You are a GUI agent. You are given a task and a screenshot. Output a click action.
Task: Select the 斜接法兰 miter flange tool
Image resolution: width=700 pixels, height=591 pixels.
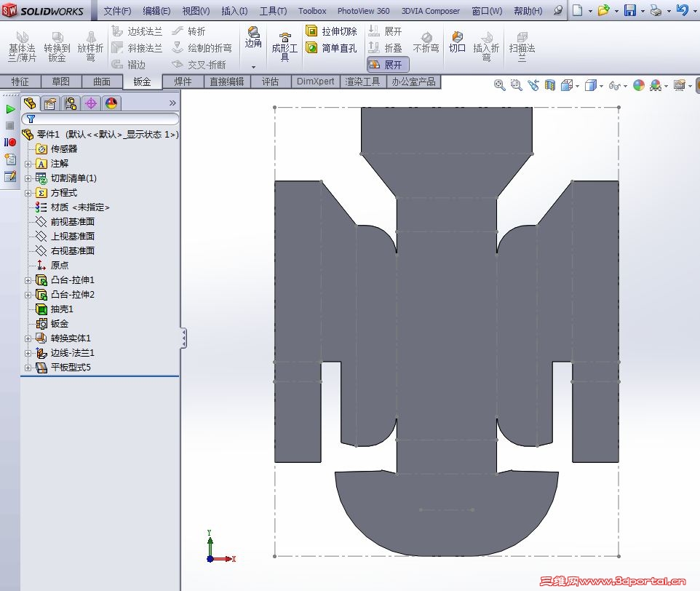coord(137,48)
